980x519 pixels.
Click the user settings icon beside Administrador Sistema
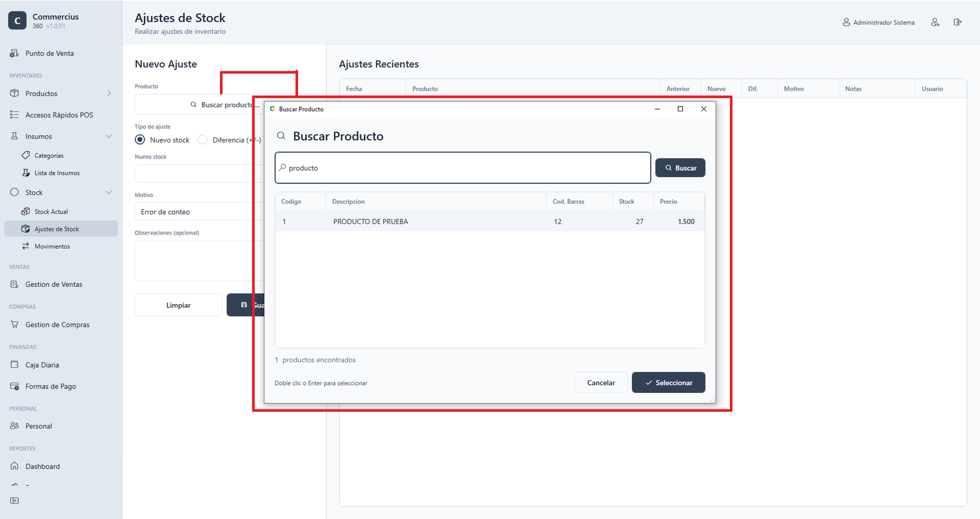[935, 22]
